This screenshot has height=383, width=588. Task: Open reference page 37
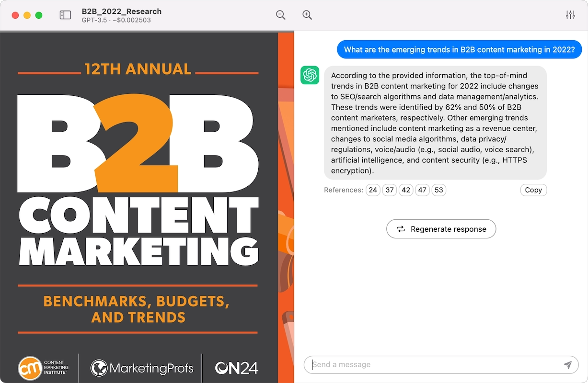point(390,190)
